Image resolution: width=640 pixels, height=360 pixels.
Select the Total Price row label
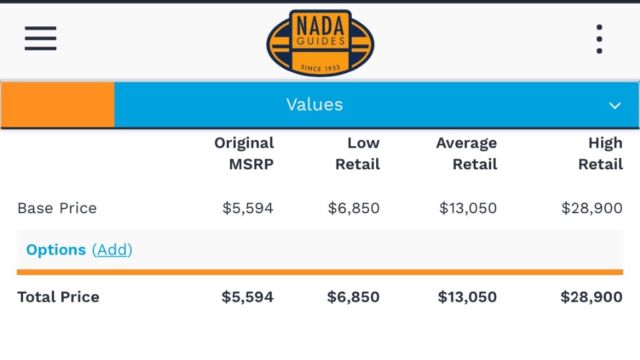tap(58, 297)
